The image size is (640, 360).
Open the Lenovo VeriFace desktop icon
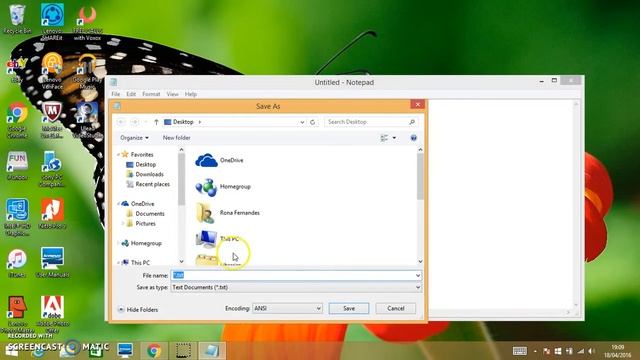[52, 70]
